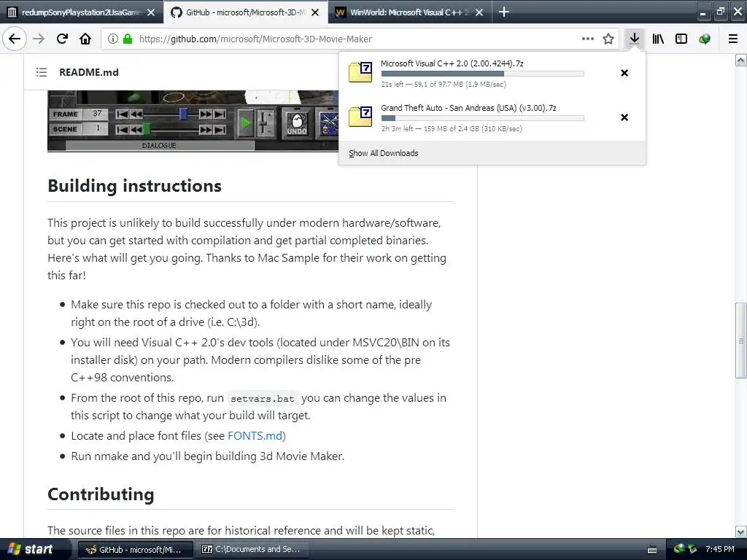Click the globe extension icon in toolbar
This screenshot has height=560, width=747.
pyautogui.click(x=705, y=39)
